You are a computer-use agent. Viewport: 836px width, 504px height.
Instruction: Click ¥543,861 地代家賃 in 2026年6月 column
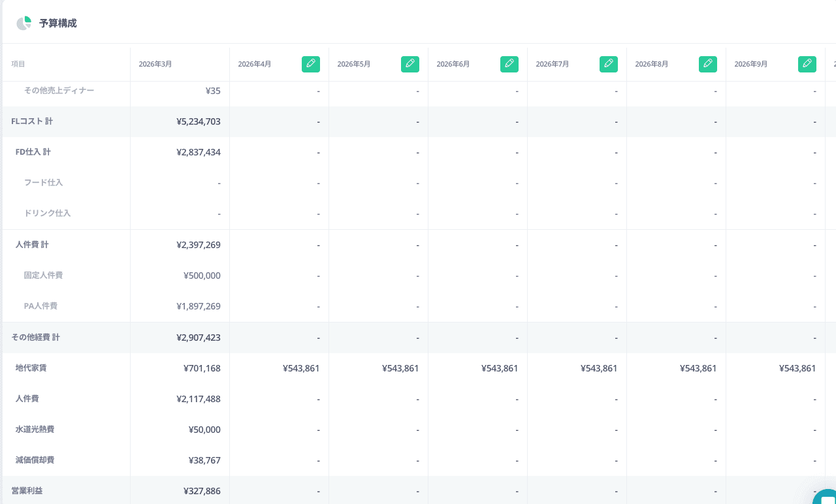[500, 368]
